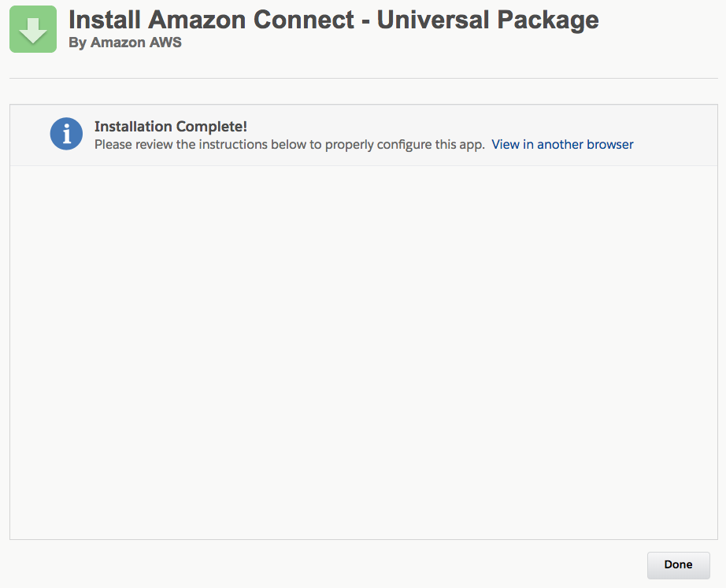Image resolution: width=726 pixels, height=588 pixels.
Task: Click the Installation Complete! heading
Action: 170,127
